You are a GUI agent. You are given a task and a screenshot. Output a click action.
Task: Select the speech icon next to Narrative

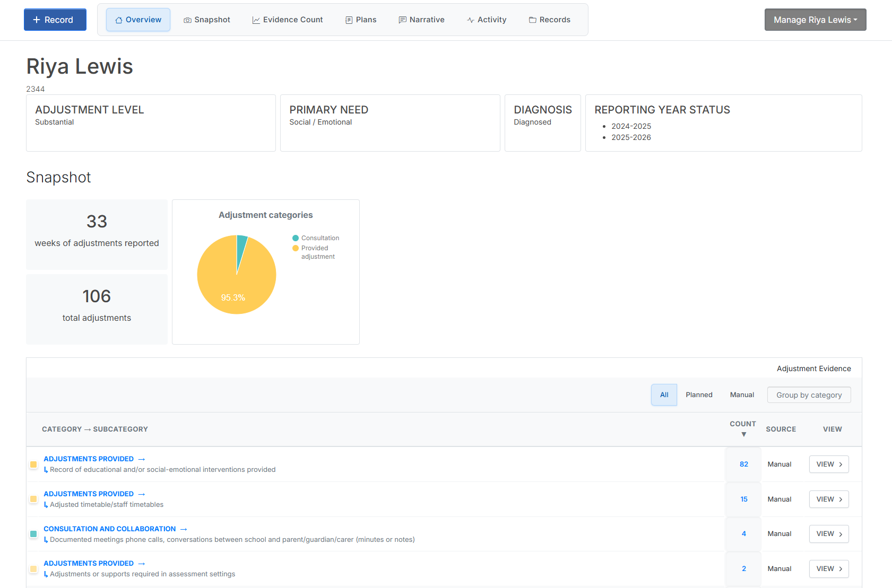coord(402,19)
